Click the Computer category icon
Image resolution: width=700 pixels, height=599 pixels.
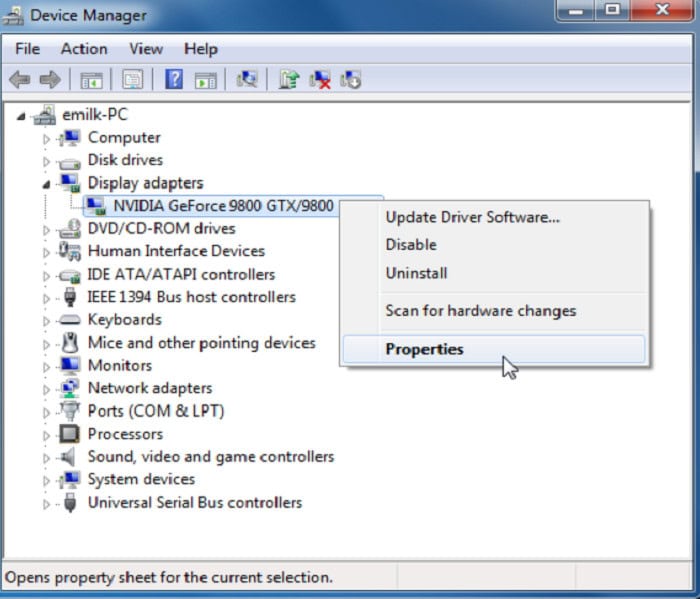70,137
